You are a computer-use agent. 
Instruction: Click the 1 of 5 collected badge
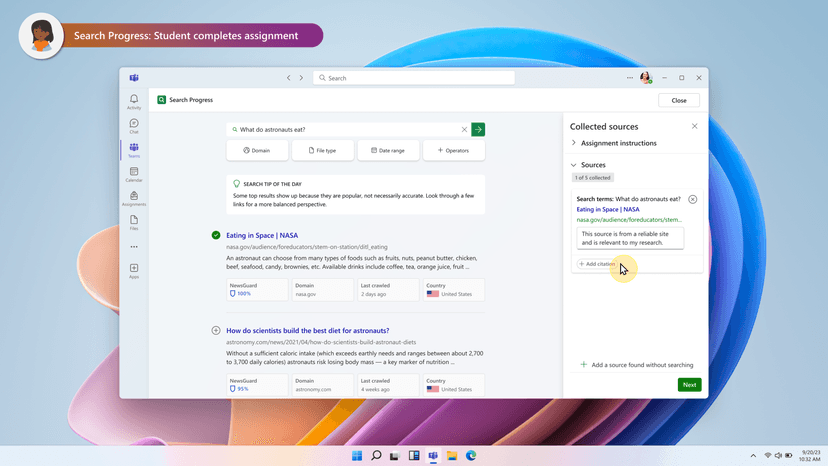592,178
